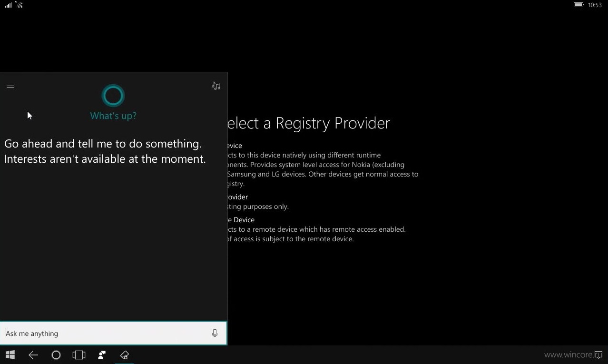Click the Wi-Fi signal icon in the status bar

(20, 5)
